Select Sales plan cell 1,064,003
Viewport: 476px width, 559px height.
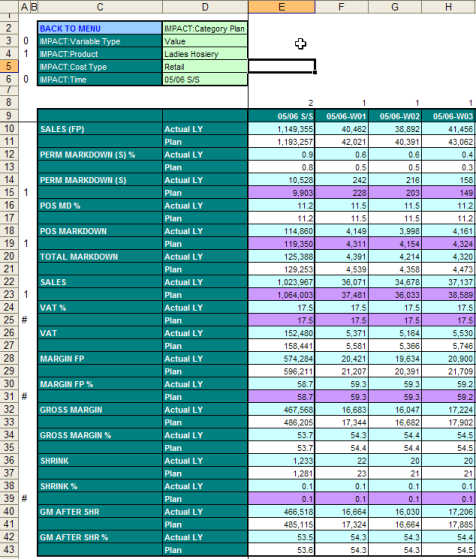pyautogui.click(x=281, y=295)
